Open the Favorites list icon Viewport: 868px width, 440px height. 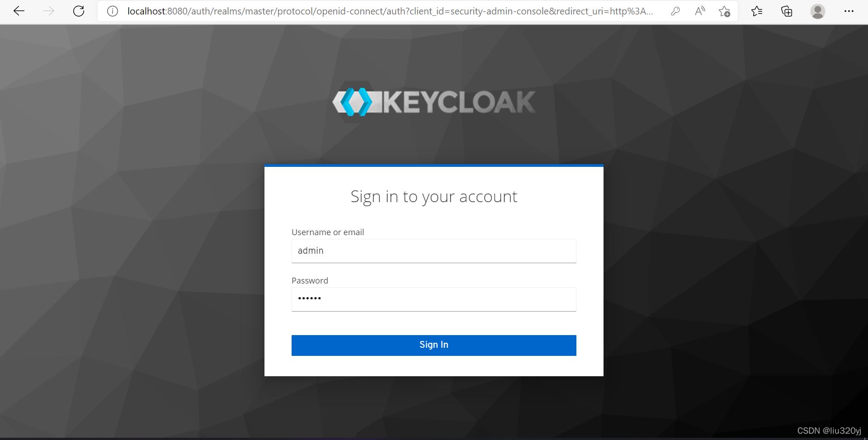point(757,11)
